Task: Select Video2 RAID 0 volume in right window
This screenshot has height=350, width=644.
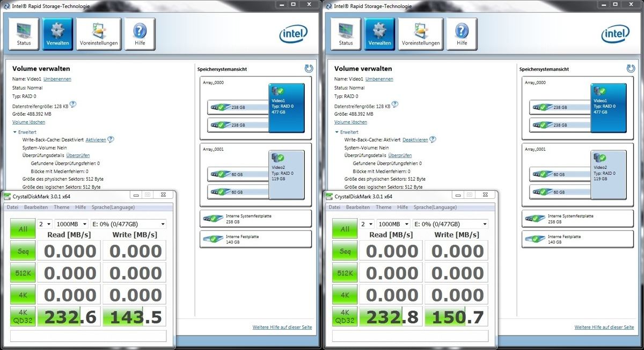Action: (609, 175)
